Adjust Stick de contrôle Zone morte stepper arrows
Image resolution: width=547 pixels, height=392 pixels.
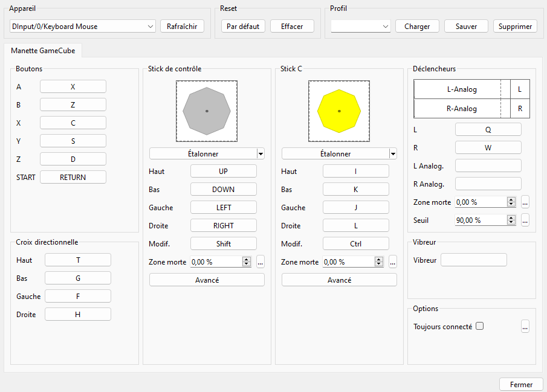click(247, 262)
